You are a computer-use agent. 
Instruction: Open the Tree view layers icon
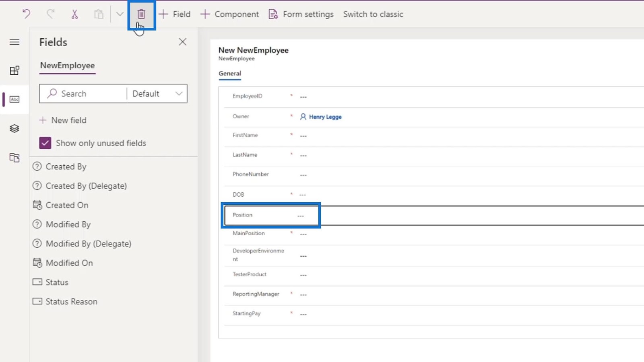[14, 128]
